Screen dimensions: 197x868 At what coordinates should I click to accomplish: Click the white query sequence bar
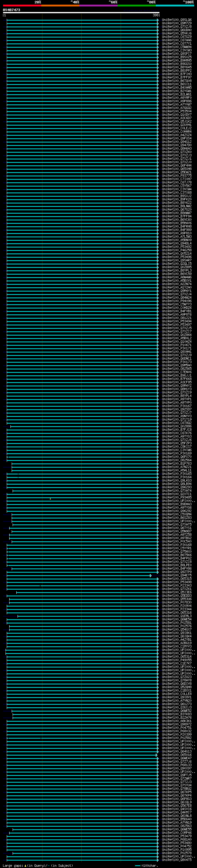[x=81, y=13]
